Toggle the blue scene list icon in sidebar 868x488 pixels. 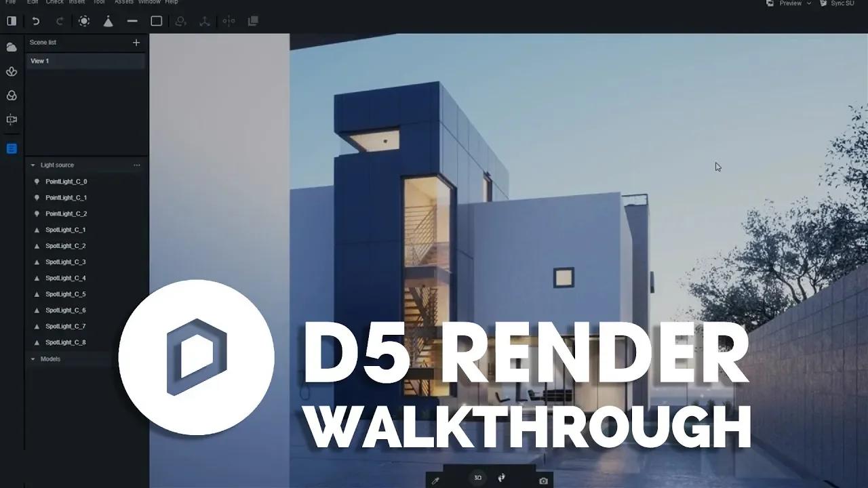click(x=11, y=148)
